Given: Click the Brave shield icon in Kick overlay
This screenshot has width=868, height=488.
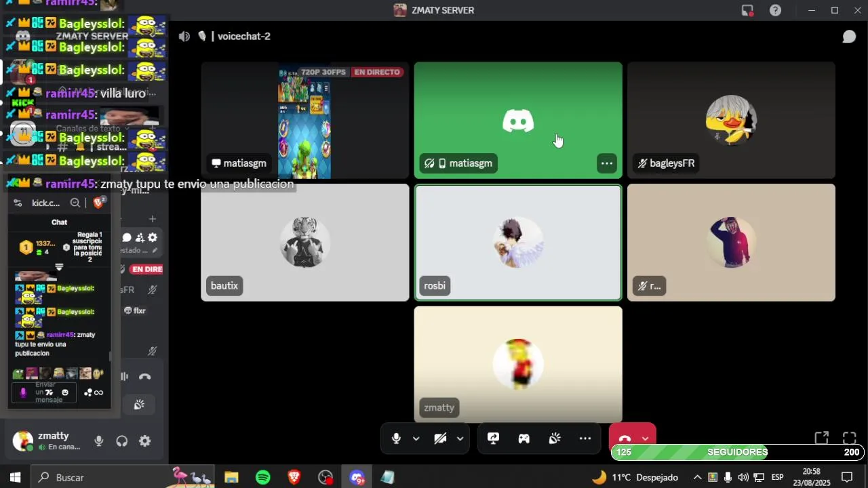Looking at the screenshot, I should [x=99, y=202].
